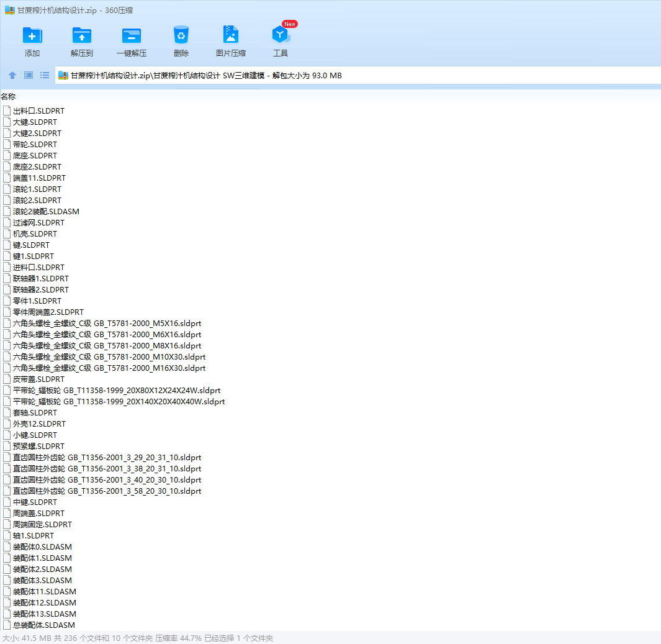Select file 键1.SLDPRT
The height and width of the screenshot is (644, 661).
point(34,256)
